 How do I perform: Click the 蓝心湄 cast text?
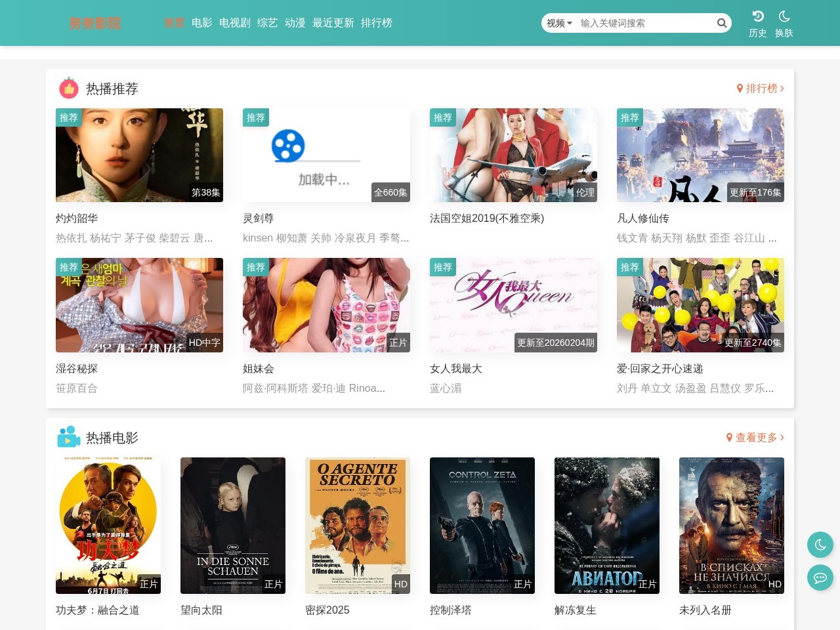pos(446,388)
